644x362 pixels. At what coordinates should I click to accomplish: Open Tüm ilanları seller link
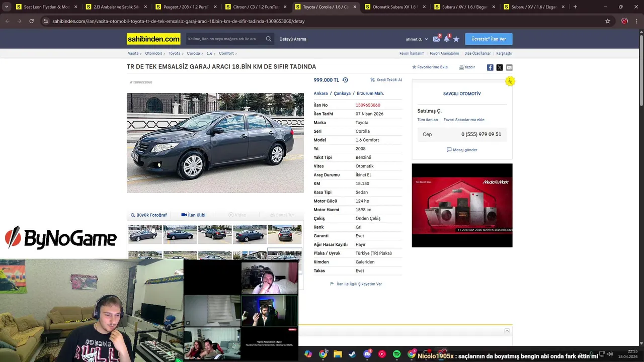(x=428, y=120)
